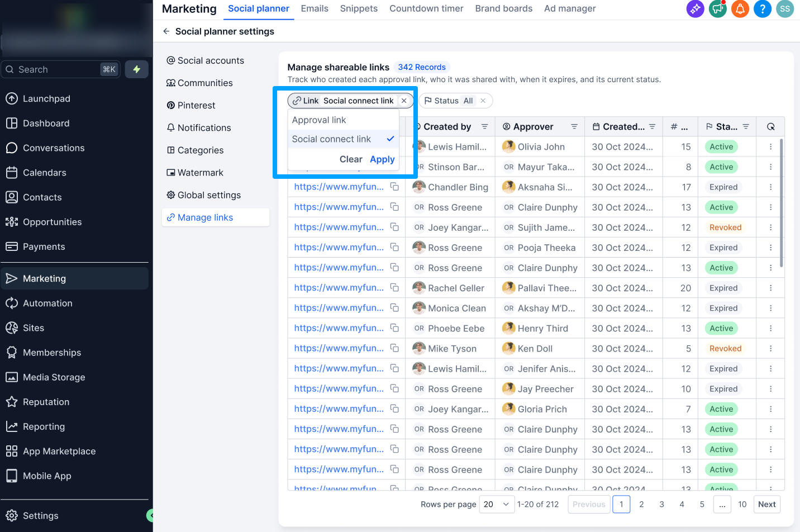The width and height of the screenshot is (800, 532).
Task: Open the Ad manager tab
Action: click(570, 8)
